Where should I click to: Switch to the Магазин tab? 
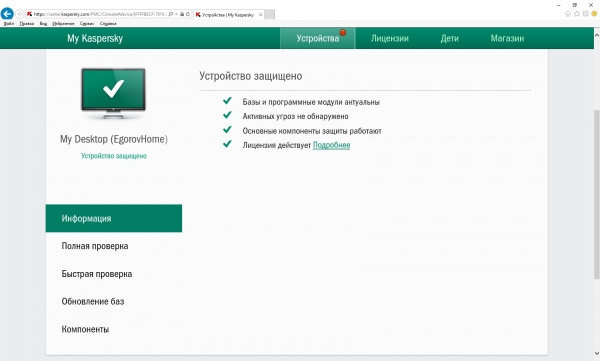click(507, 38)
